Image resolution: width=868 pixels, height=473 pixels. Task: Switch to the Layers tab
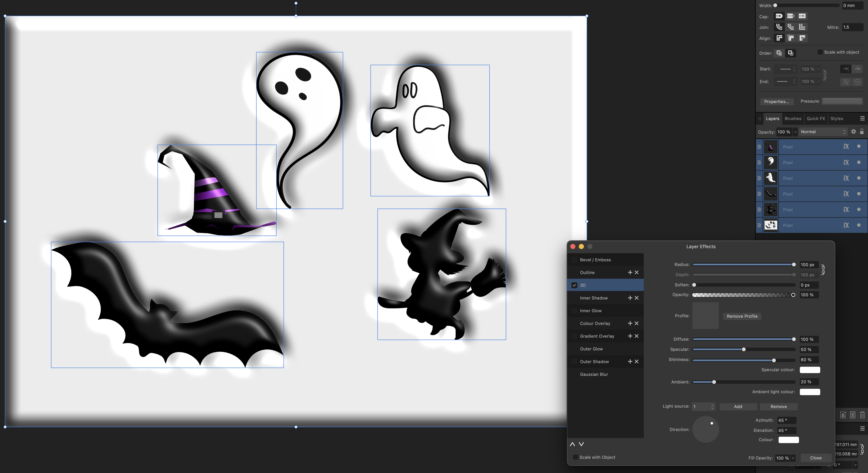pyautogui.click(x=772, y=119)
